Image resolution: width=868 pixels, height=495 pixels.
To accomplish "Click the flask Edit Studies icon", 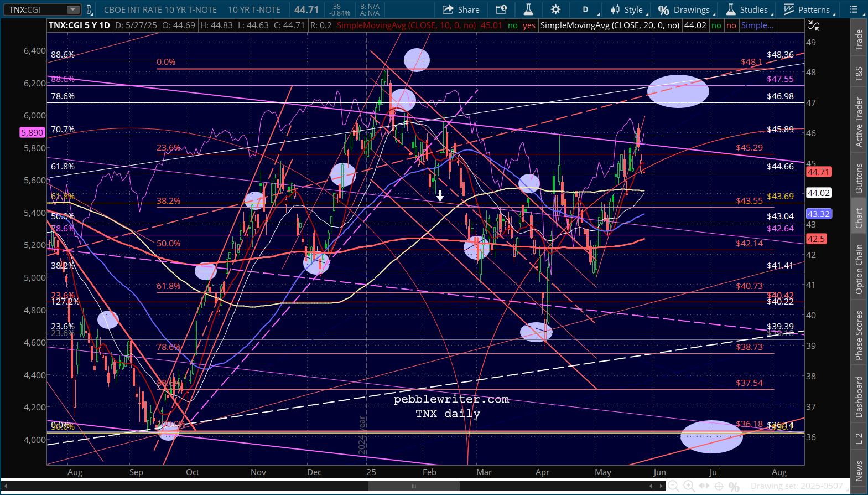I will click(528, 9).
